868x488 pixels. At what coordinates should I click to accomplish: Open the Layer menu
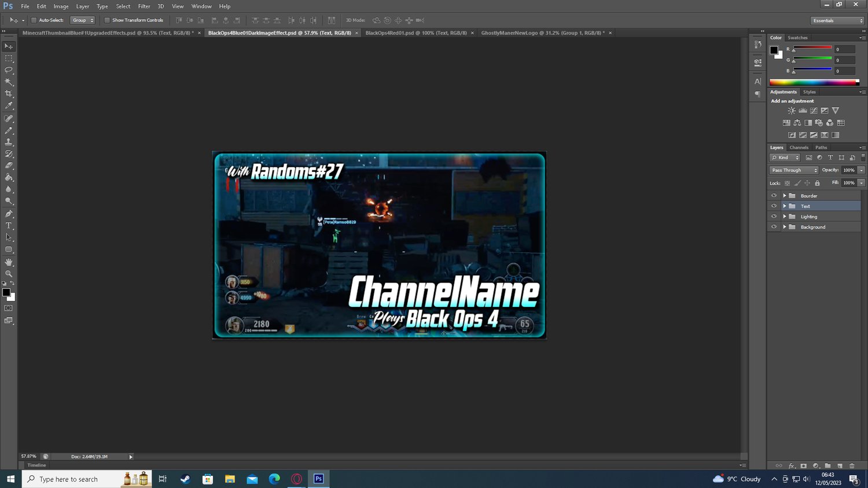(x=83, y=6)
